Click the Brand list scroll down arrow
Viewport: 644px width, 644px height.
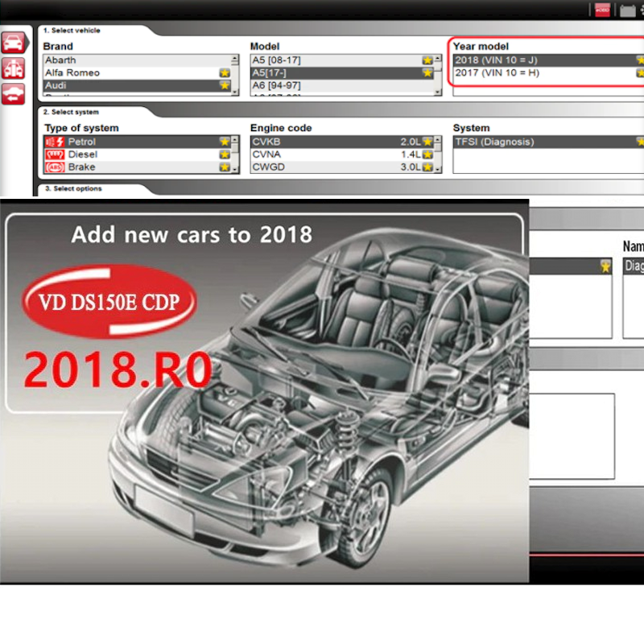tap(235, 92)
